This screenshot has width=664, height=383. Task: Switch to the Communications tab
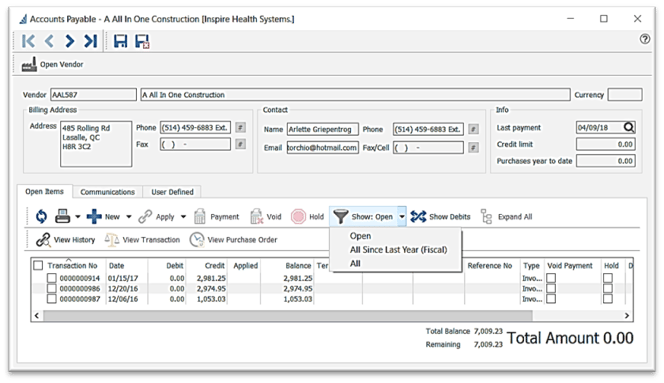pos(108,192)
